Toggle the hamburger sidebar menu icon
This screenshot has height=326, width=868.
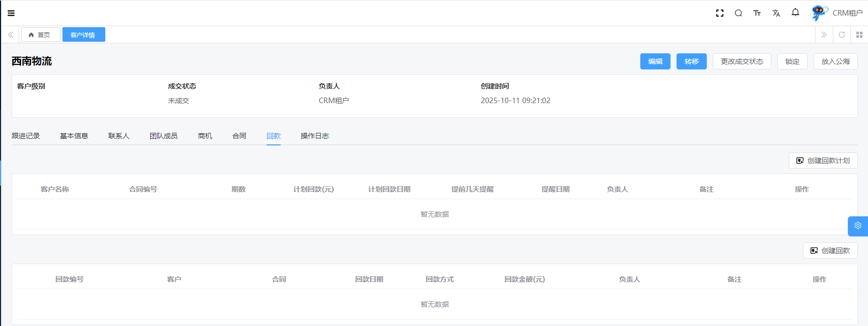coord(11,13)
